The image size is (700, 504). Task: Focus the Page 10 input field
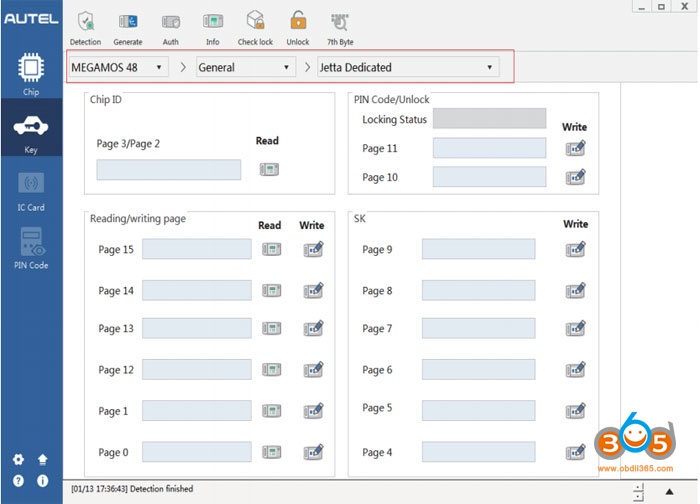pyautogui.click(x=489, y=177)
